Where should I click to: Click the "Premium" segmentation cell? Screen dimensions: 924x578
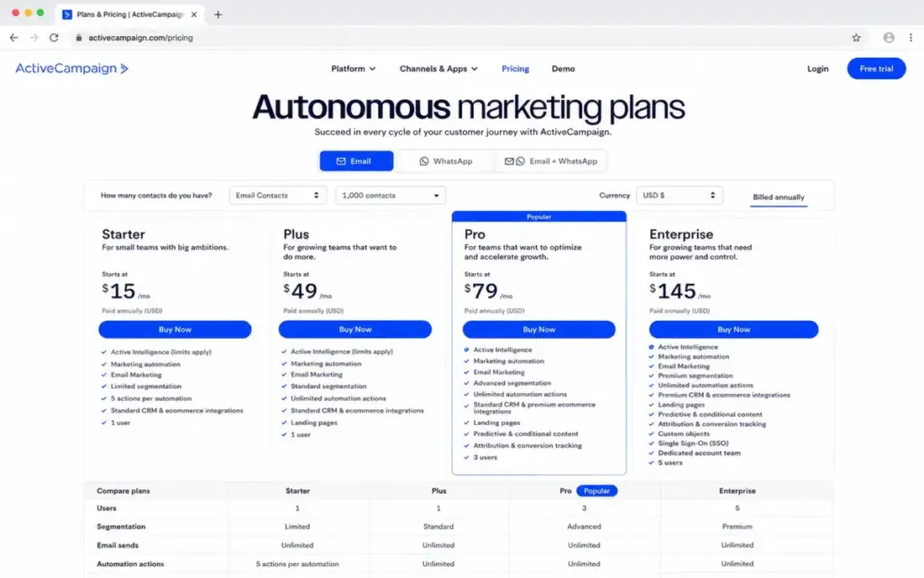click(x=736, y=527)
